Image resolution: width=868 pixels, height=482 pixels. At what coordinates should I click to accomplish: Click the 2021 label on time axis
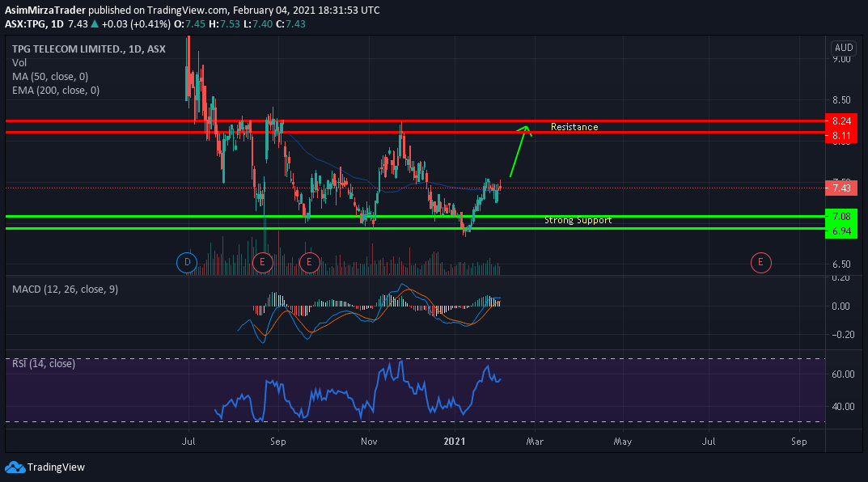(455, 442)
